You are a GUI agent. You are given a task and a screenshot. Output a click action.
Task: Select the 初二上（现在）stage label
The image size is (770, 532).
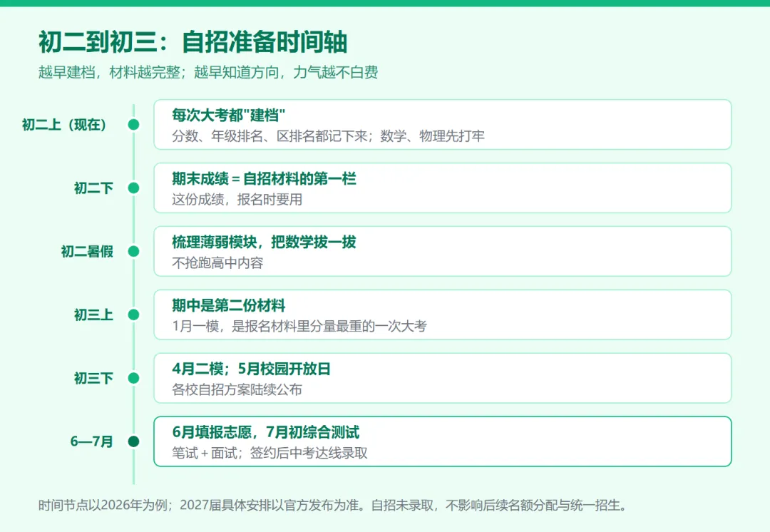point(64,125)
